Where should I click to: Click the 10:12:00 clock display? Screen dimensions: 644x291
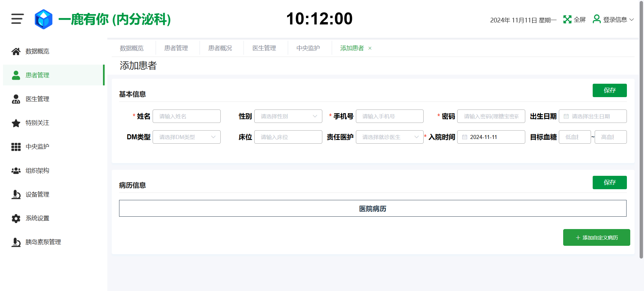click(x=319, y=19)
